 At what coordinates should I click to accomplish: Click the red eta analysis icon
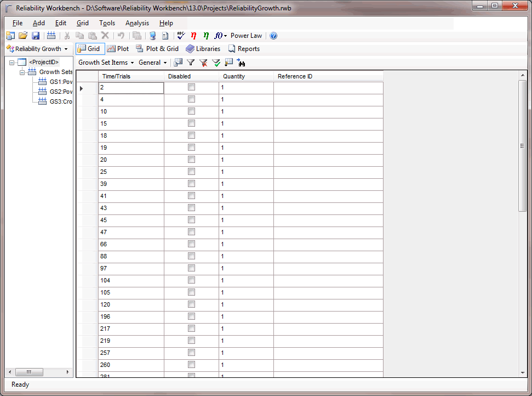[x=193, y=36]
